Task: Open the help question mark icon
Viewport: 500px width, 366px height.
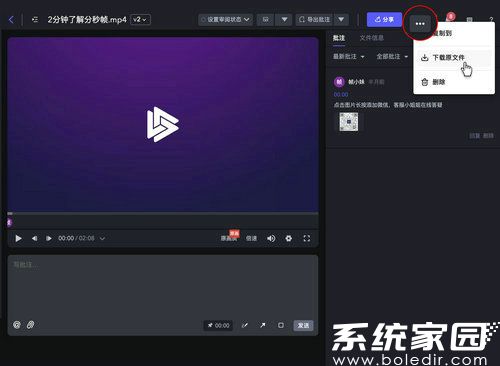Action: (491, 20)
